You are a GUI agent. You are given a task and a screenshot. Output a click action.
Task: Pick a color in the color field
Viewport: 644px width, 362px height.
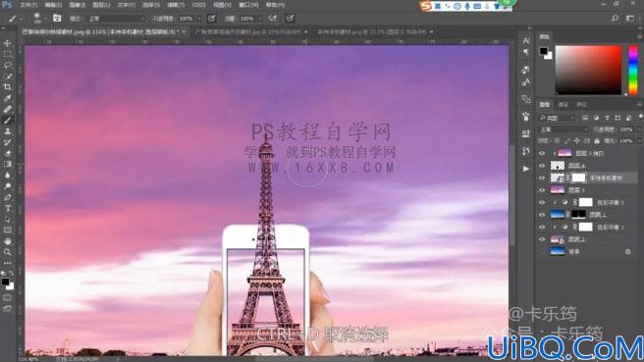[589, 71]
